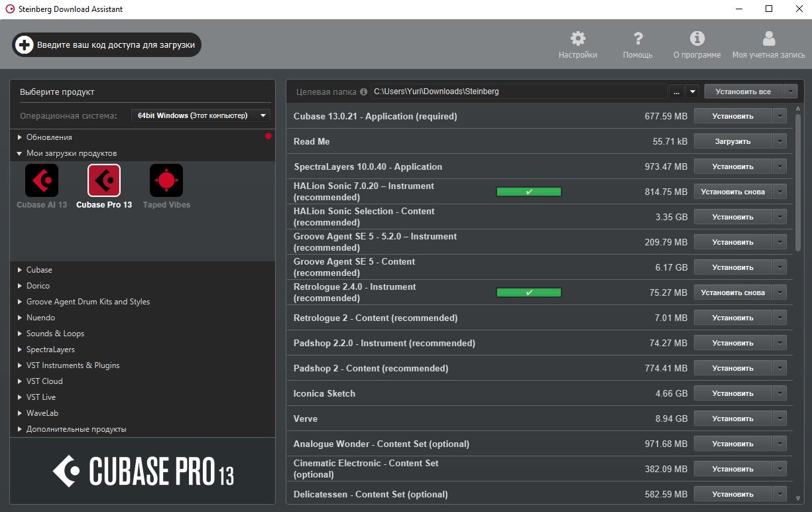Install HALion Sonic Selection Content
812x512 pixels.
point(733,217)
